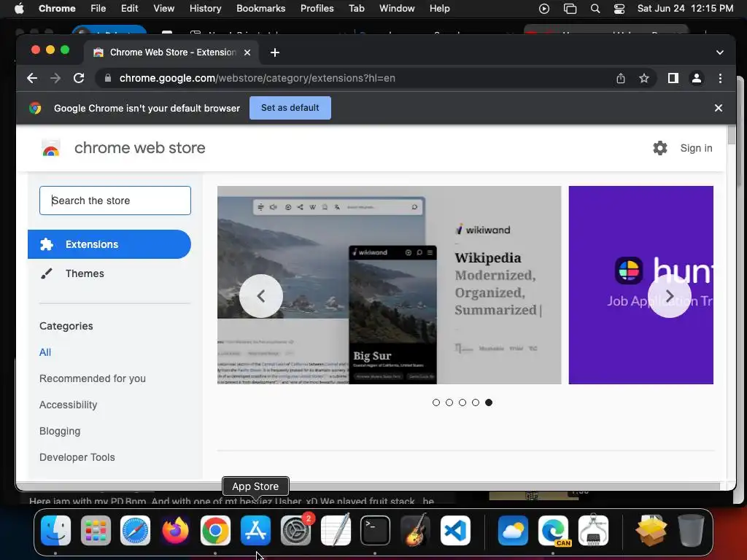The height and width of the screenshot is (560, 747).
Task: Select the third carousel dot
Action: (462, 402)
